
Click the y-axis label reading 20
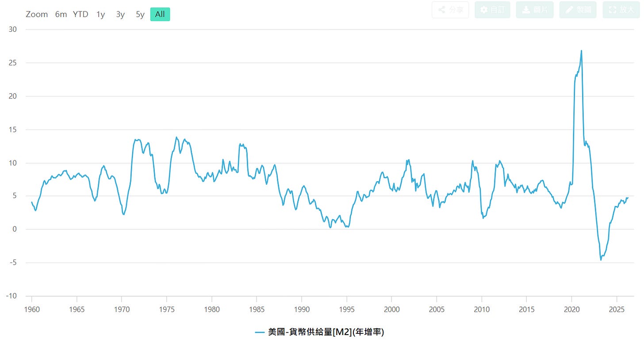point(12,96)
